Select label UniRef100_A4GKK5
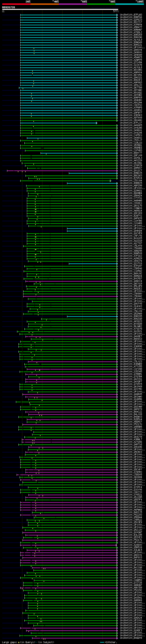 click(x=131, y=125)
